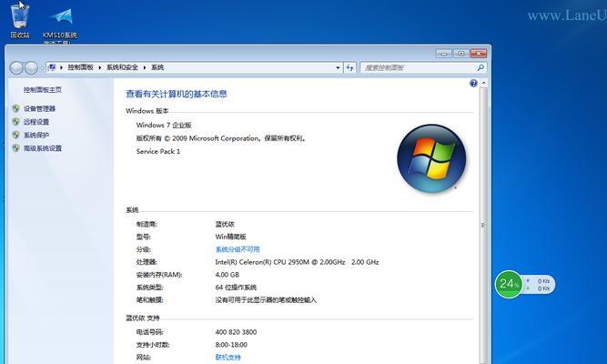Image resolution: width=607 pixels, height=364 pixels.
Task: Click the Windows logo image
Action: (x=431, y=158)
